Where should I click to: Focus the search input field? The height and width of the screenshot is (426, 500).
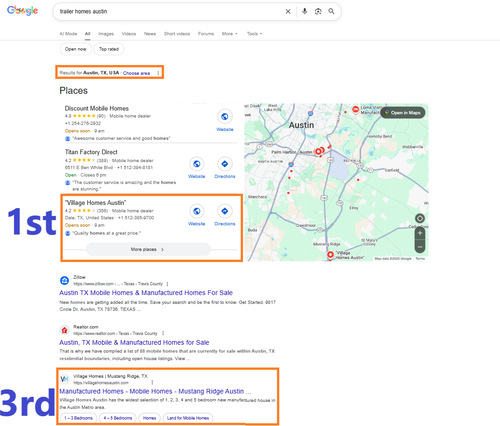point(170,11)
